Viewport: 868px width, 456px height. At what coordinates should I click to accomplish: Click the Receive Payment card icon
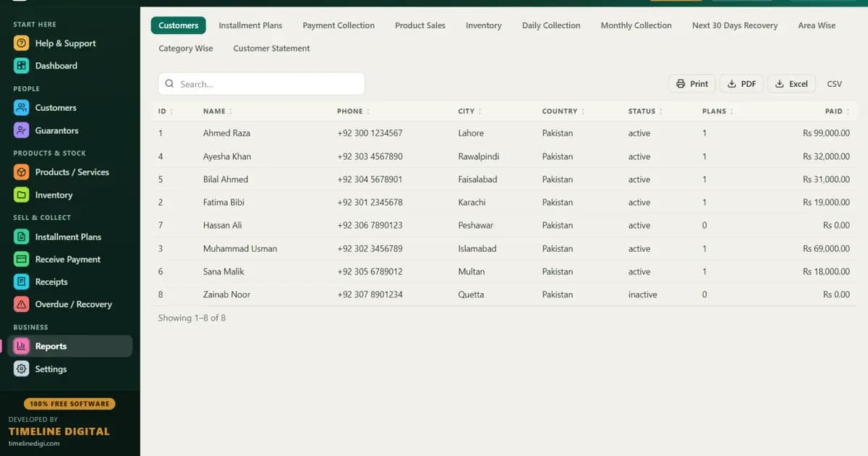(x=22, y=259)
